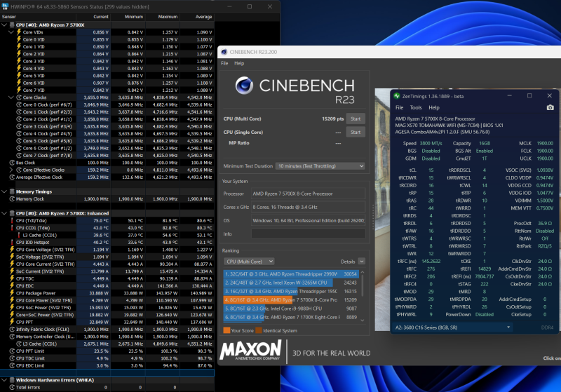Start the CPU (Multi Core) test

pyautogui.click(x=356, y=119)
